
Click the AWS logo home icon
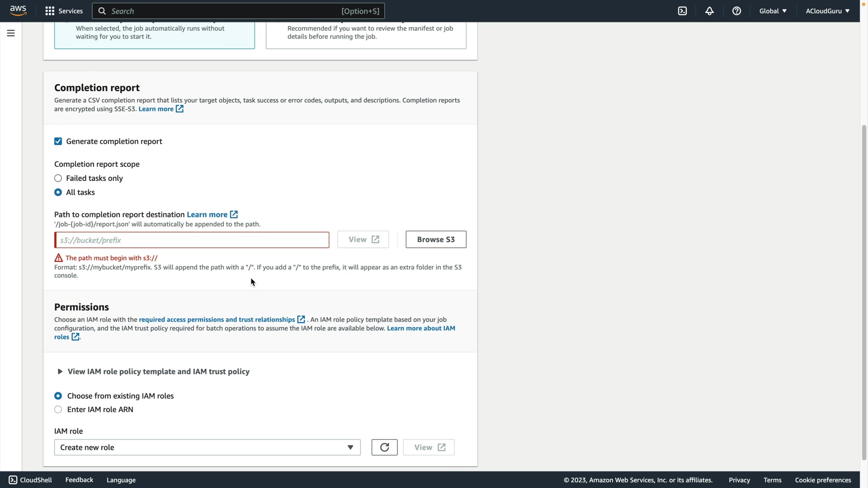tap(18, 10)
